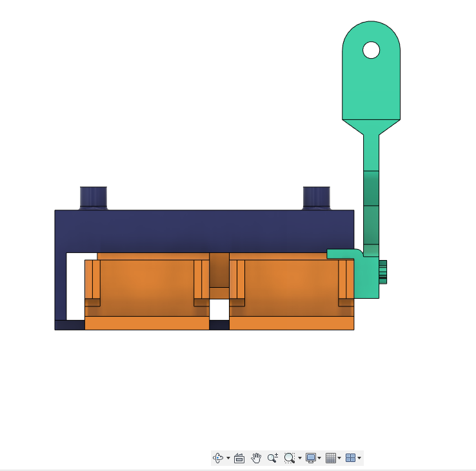Expand the Viewports dropdown arrow
Screen dimensions: 476x471
tap(359, 458)
